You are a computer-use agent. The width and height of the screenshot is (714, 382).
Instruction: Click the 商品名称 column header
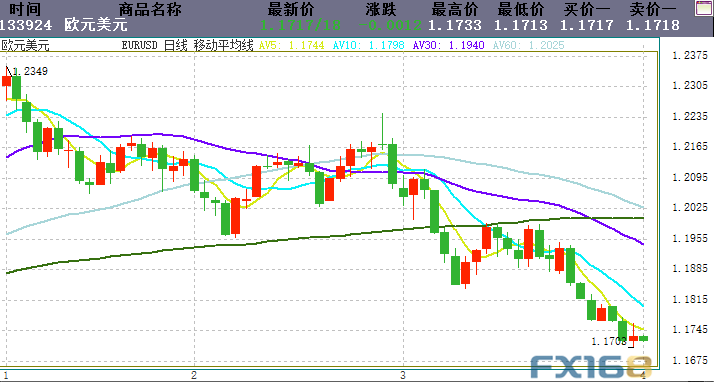pyautogui.click(x=150, y=9)
